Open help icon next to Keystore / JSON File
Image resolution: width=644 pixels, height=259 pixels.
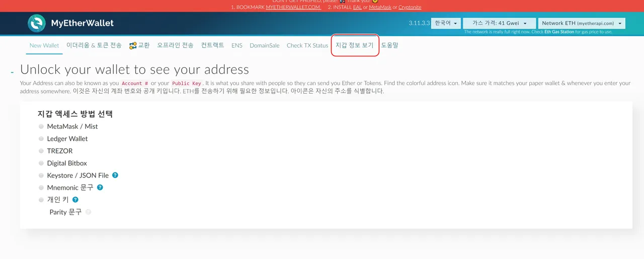[115, 175]
